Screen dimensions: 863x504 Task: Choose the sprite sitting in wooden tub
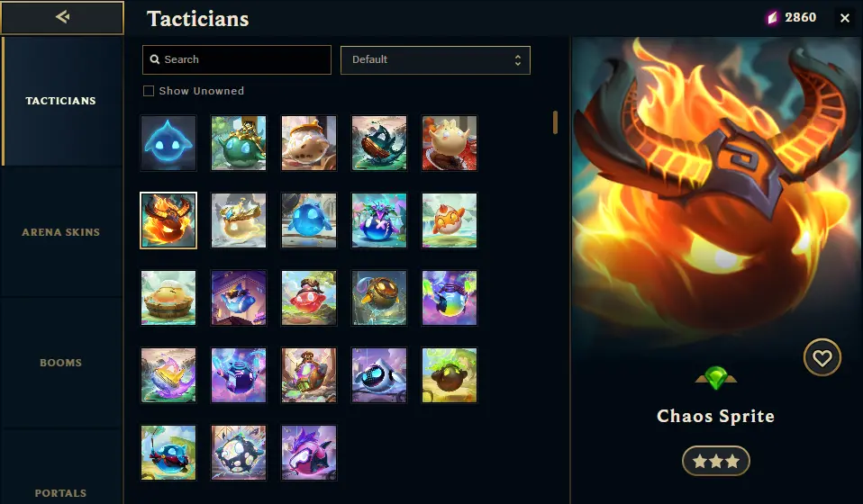(x=168, y=298)
